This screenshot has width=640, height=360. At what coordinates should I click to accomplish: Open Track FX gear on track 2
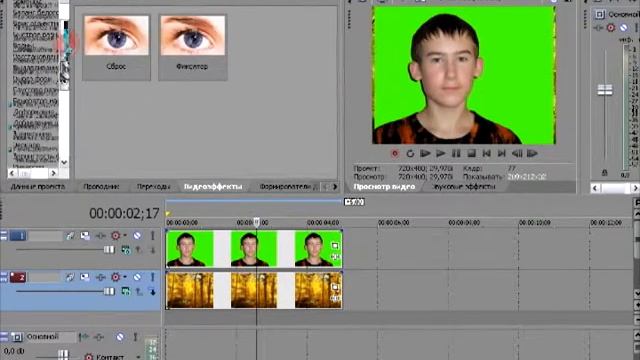point(116,278)
